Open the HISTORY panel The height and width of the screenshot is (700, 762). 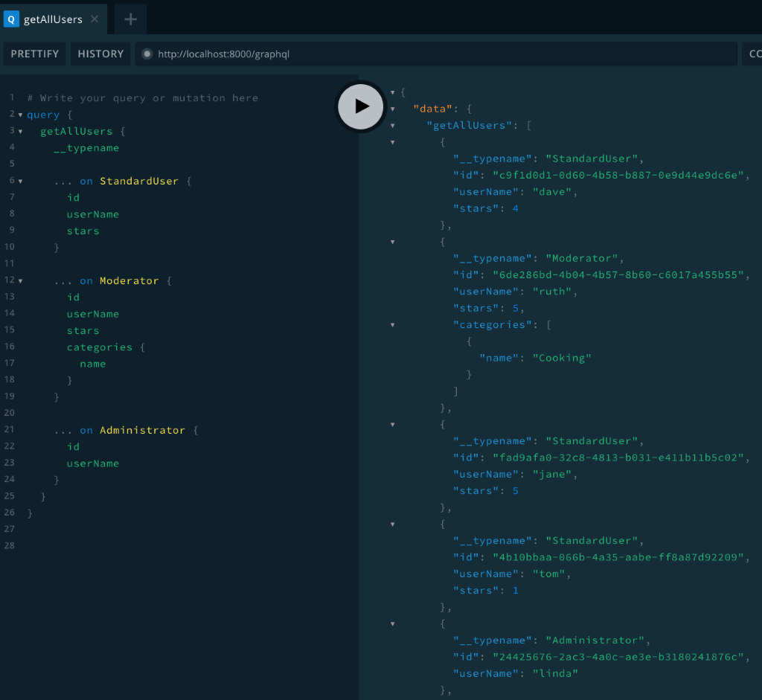(x=100, y=54)
